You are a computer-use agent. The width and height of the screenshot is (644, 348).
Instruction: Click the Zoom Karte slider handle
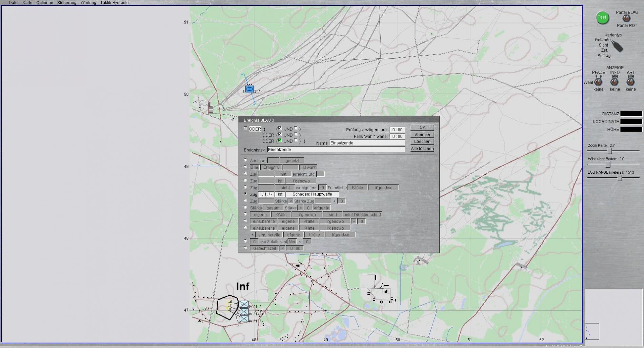(609, 151)
